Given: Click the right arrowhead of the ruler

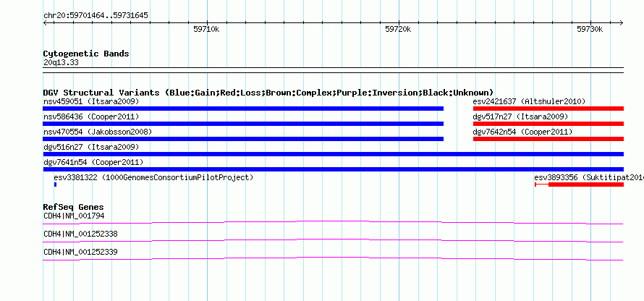Looking at the screenshot, I should pos(621,22).
